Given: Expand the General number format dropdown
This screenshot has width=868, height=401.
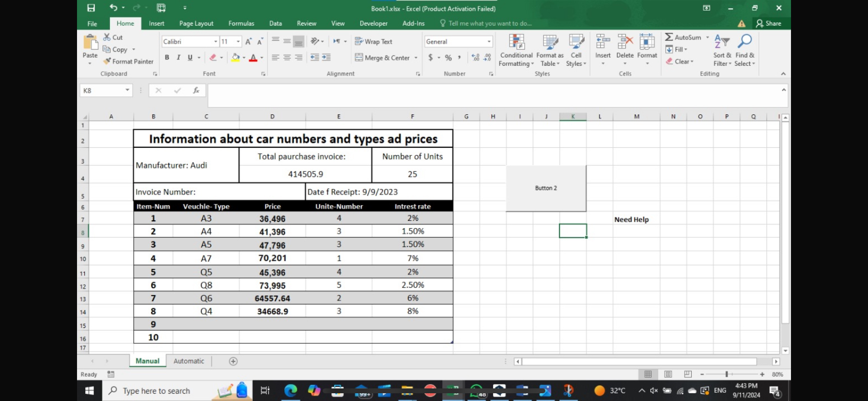Looking at the screenshot, I should point(489,42).
